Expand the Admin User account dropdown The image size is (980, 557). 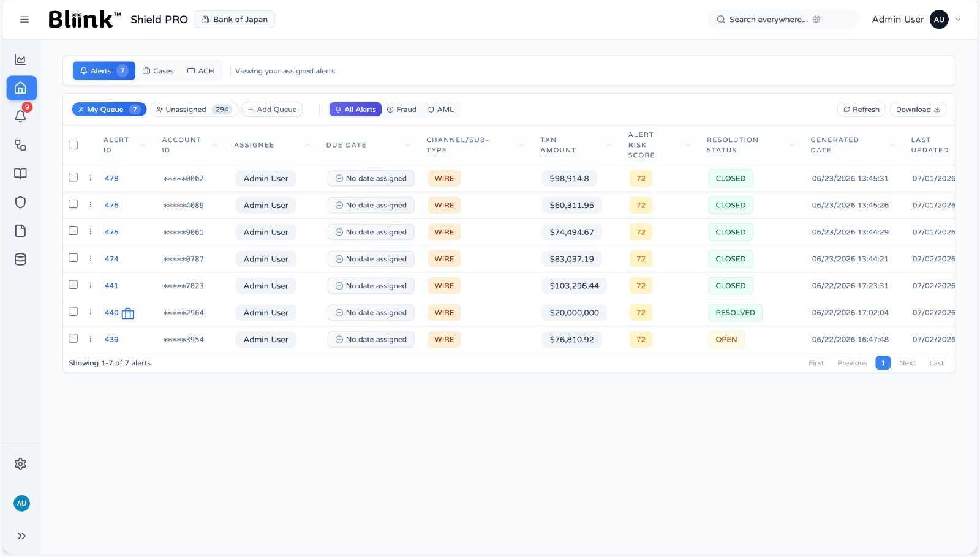tap(959, 20)
